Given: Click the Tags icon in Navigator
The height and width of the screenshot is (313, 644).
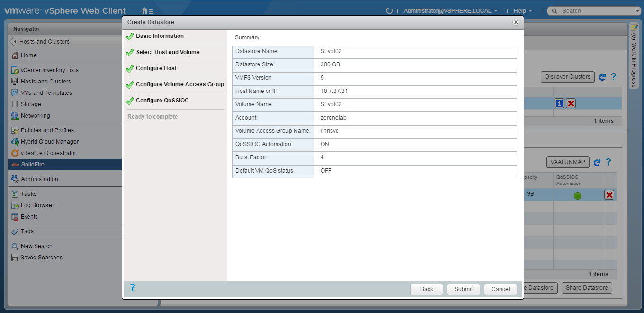Looking at the screenshot, I should click(x=15, y=231).
